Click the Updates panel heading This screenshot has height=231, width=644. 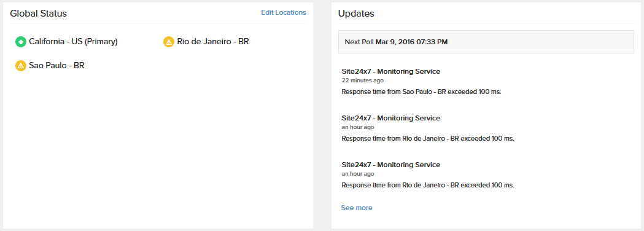point(356,14)
